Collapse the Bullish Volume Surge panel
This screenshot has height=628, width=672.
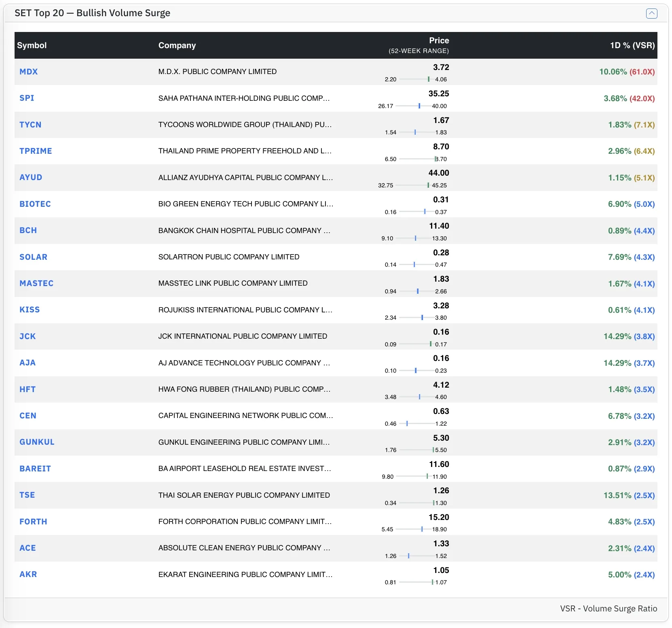(651, 13)
